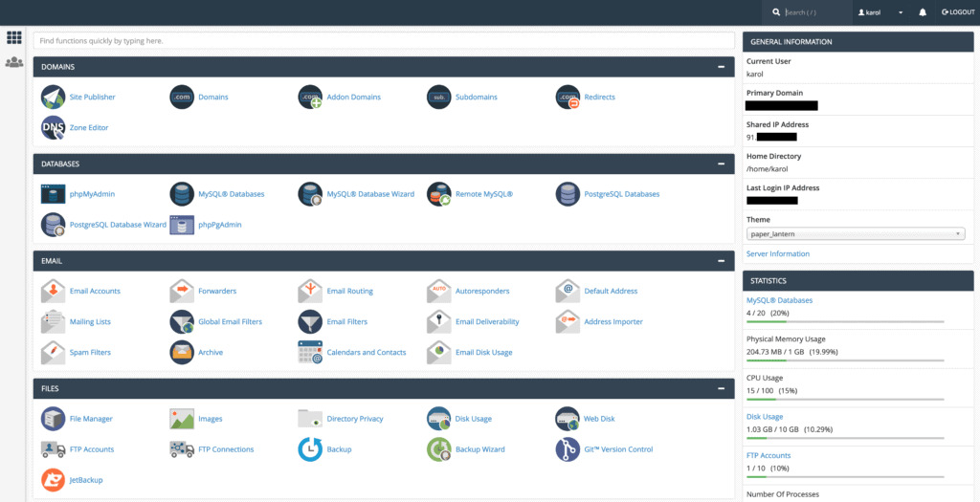Collapse the Email section
This screenshot has width=980, height=502.
721,260
